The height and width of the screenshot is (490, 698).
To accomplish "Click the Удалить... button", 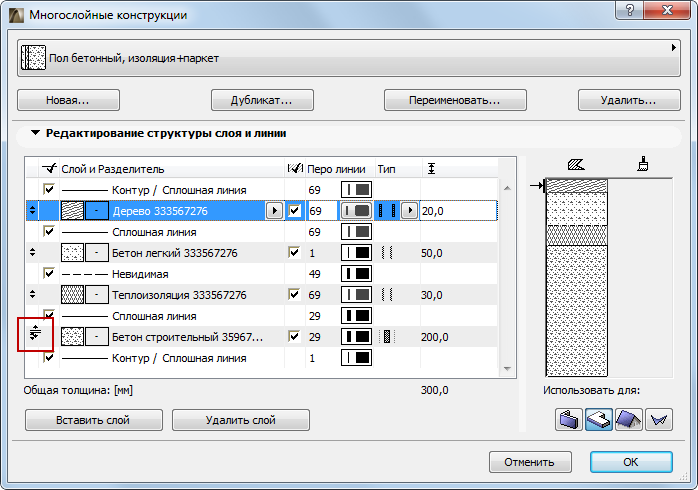I will 629,100.
